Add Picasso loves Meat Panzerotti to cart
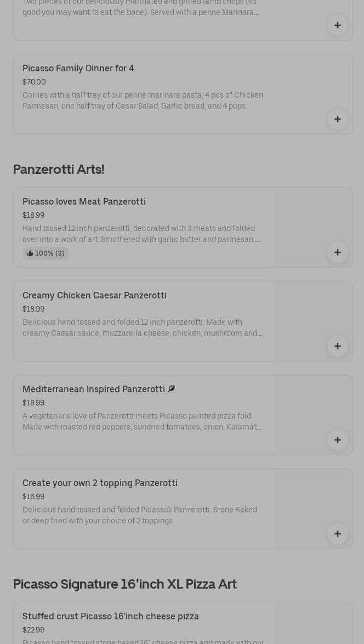This screenshot has width=364, height=644. click(x=338, y=252)
